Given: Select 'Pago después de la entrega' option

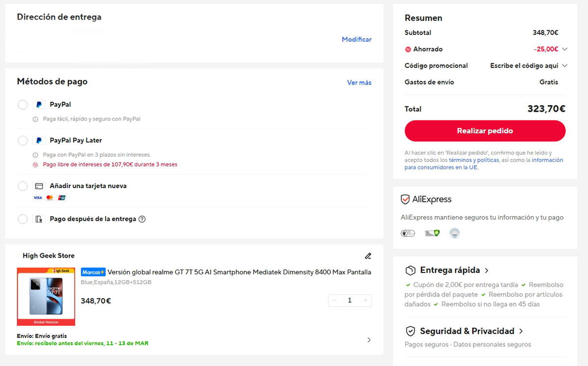Looking at the screenshot, I should 23,219.
